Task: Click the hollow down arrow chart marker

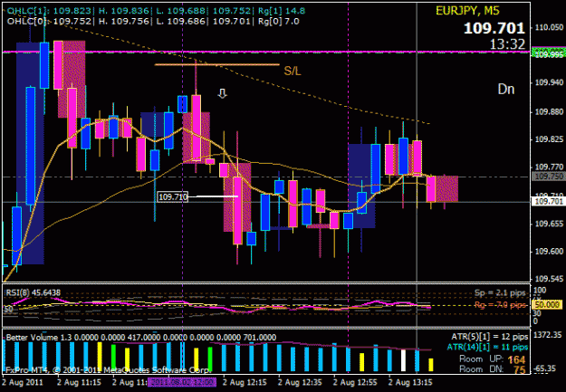Action: click(223, 94)
